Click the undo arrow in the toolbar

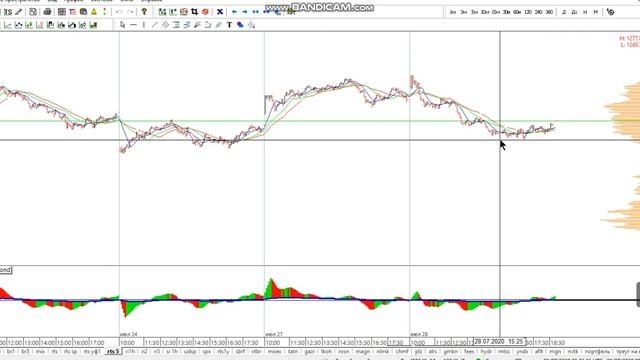click(119, 12)
